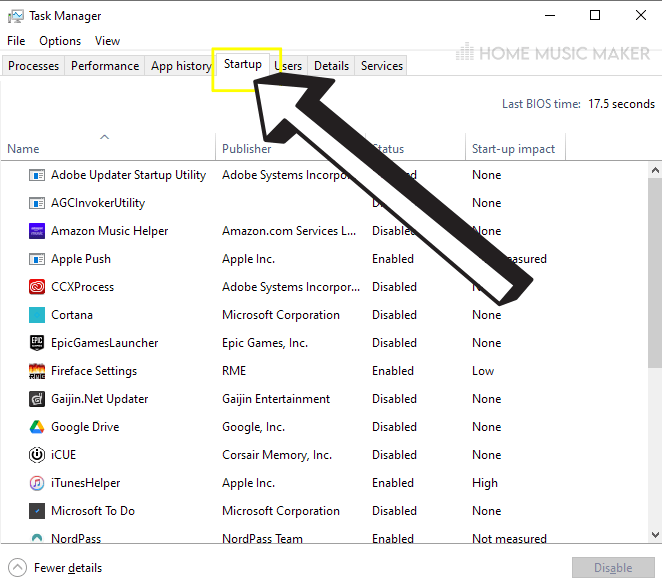
Task: Click the Fewer details link text
Action: pyautogui.click(x=68, y=568)
